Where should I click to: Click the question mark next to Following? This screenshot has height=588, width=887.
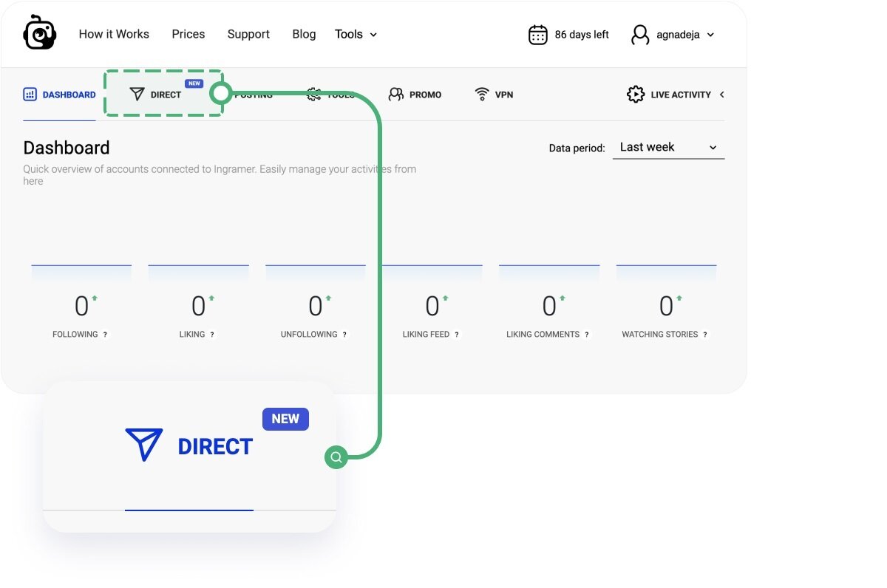coord(104,334)
